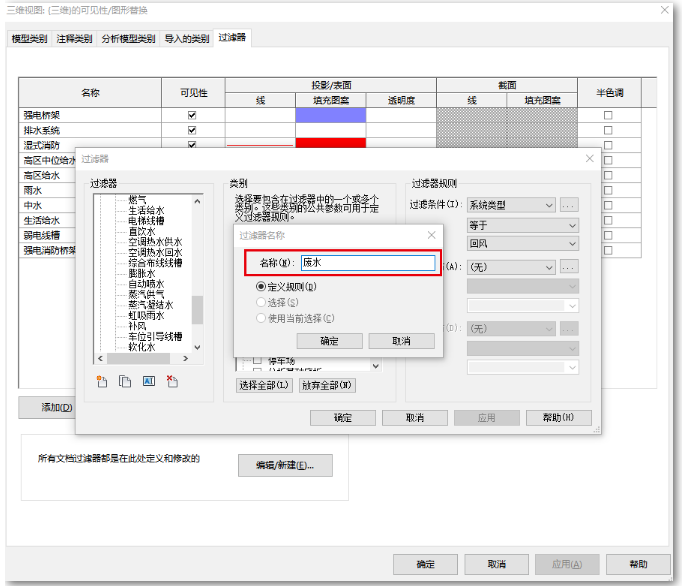This screenshot has width=687, height=586.
Task: Switch to the 导入的类别 tab
Action: coord(187,39)
